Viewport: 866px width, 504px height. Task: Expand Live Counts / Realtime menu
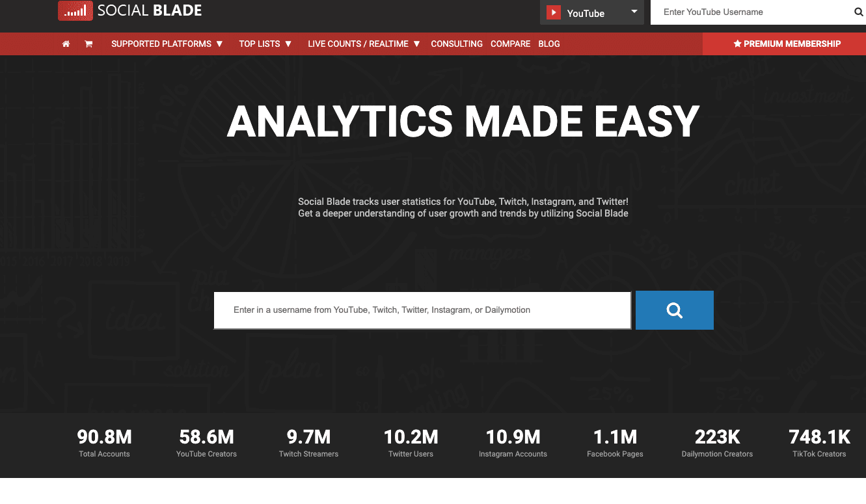[364, 44]
